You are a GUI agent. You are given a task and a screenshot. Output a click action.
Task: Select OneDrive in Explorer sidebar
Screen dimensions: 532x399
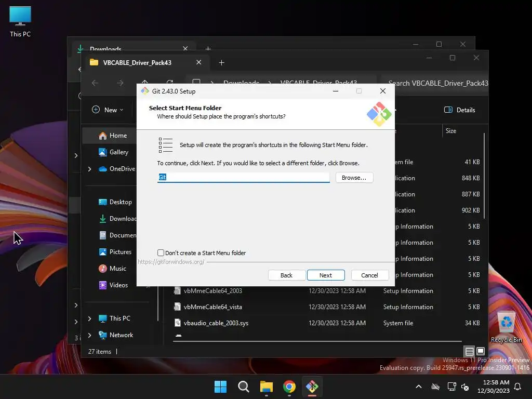pos(117,169)
